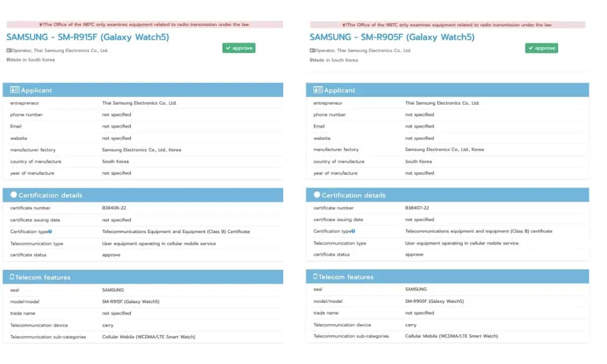Image resolution: width=607 pixels, height=364 pixels.
Task: Click the manufacturer factory value on the SM-R905F page
Action: [445, 150]
